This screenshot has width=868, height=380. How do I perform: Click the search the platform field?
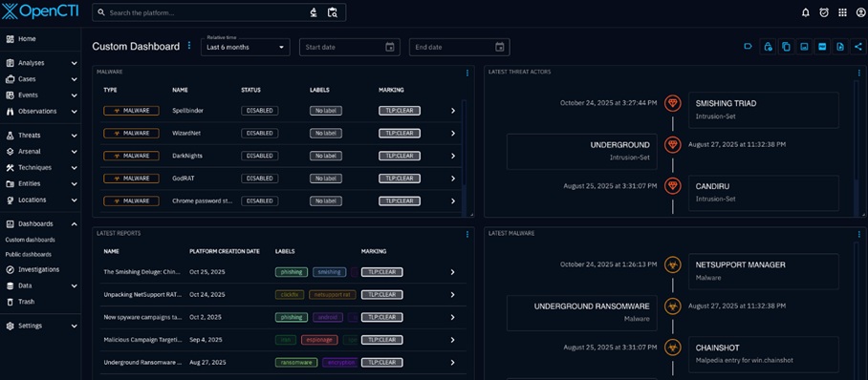pyautogui.click(x=207, y=12)
